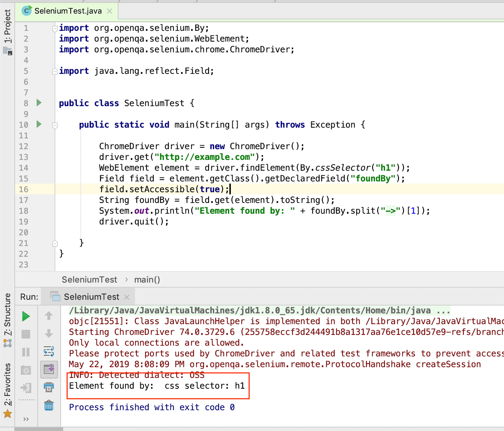Screen dimensions: 504x431
Task: Collapse the import statements fold arrow
Action: click(x=55, y=28)
